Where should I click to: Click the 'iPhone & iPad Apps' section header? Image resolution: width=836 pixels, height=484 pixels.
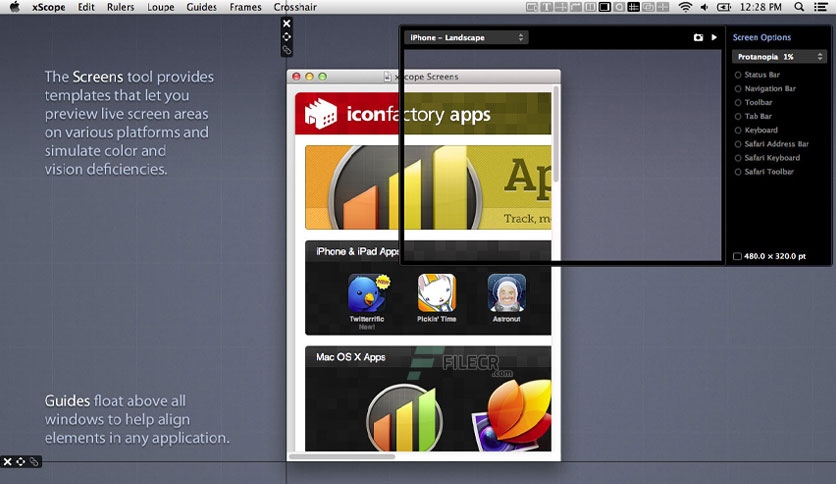tap(357, 251)
